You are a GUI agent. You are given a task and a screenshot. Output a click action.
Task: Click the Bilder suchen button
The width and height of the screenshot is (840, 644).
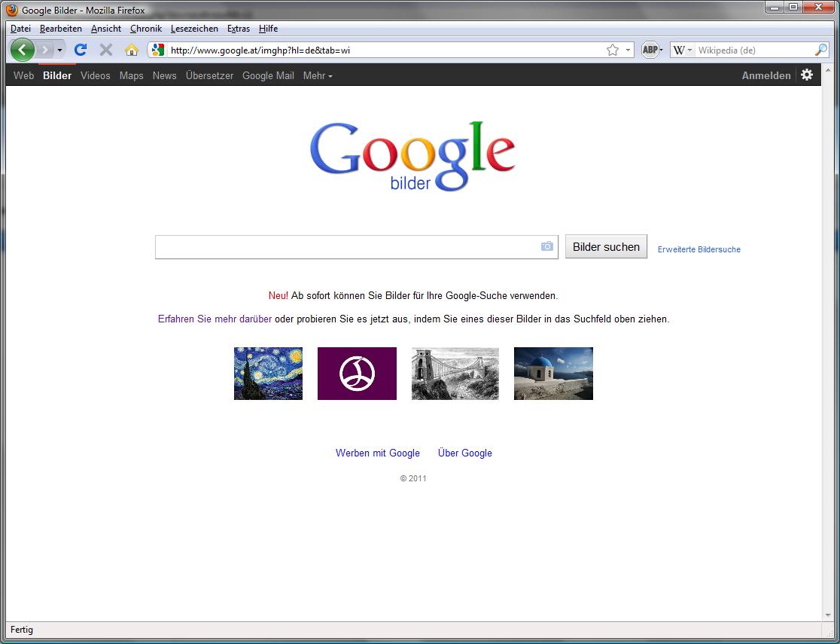pos(606,246)
